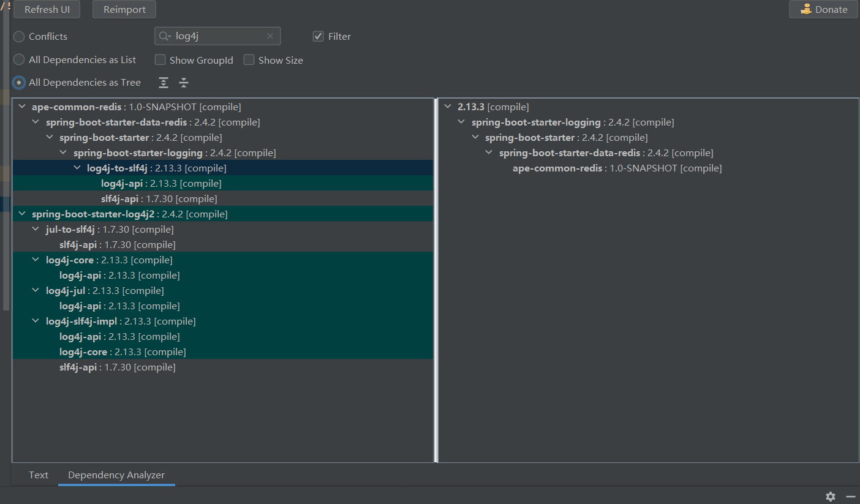Click the Reimport button
The width and height of the screenshot is (860, 504).
124,9
